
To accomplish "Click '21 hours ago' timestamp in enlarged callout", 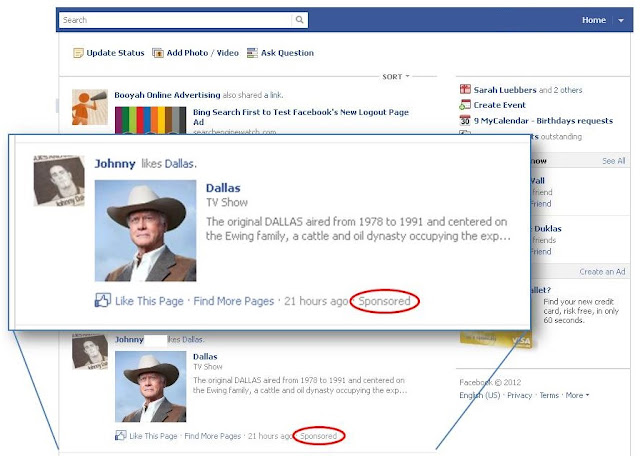I will tap(316, 301).
